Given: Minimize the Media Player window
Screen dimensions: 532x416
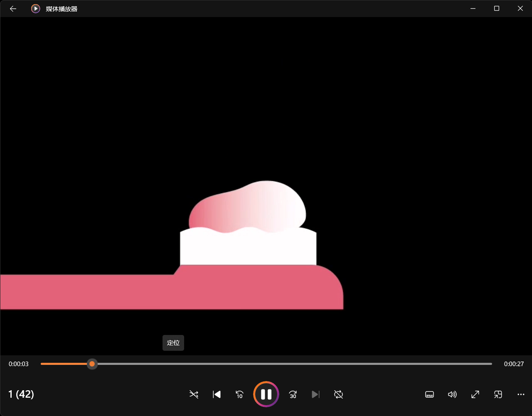Looking at the screenshot, I should coord(473,8).
